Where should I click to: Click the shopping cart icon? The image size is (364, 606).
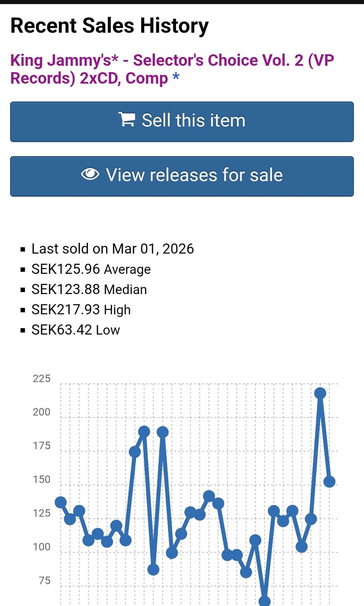127,120
